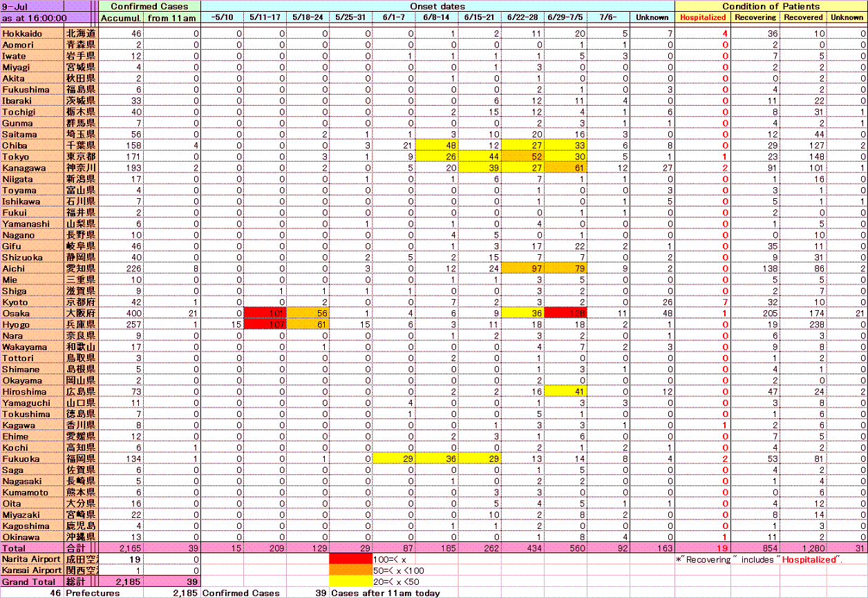Screen dimensions: 868x598
Task: Select the red "Hospitalized" column header
Action: (702, 17)
